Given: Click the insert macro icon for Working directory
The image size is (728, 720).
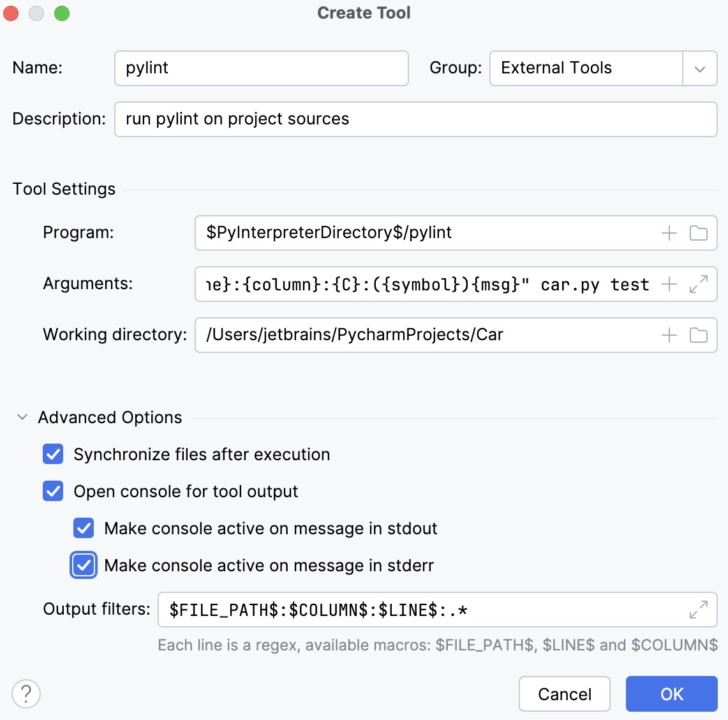Looking at the screenshot, I should point(669,334).
